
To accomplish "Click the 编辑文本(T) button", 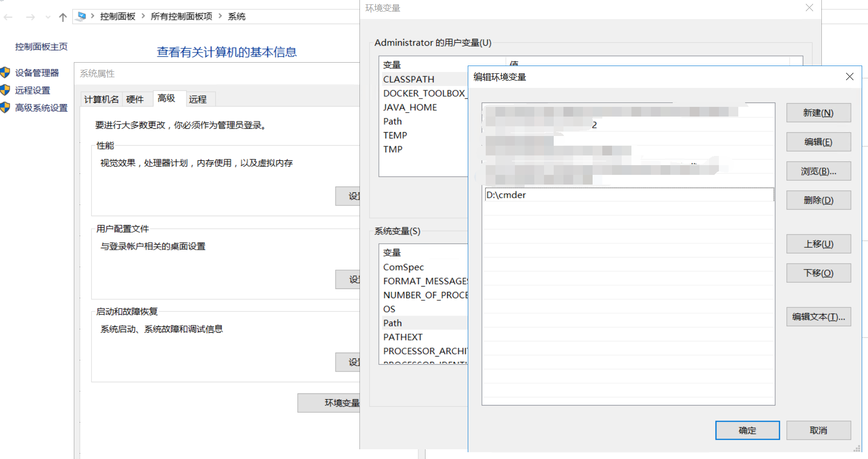I will pyautogui.click(x=818, y=316).
